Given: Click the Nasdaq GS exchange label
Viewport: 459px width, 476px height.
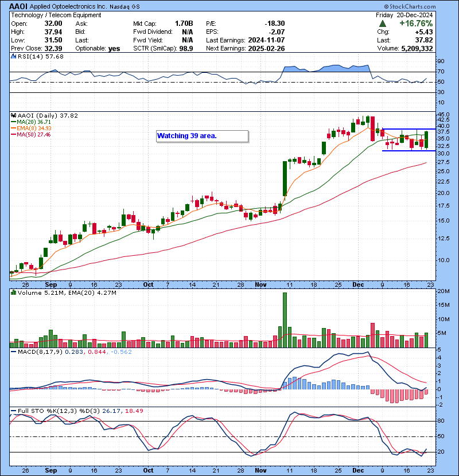Looking at the screenshot, I should tap(125, 7).
